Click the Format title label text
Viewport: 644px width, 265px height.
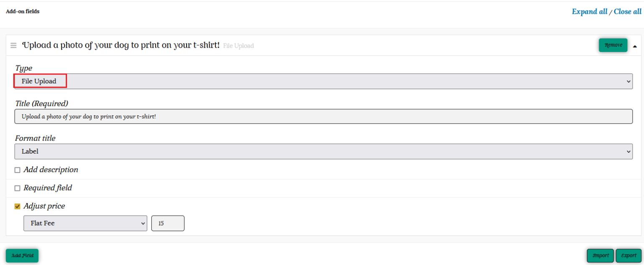click(35, 138)
